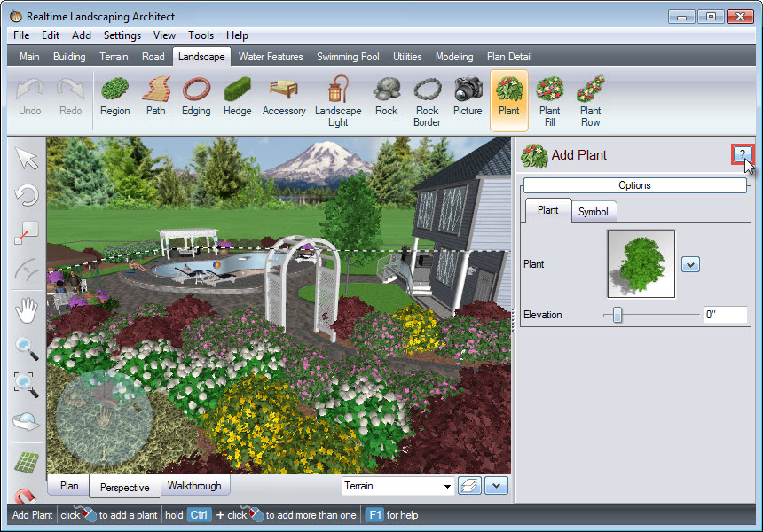Expand the chevron beside the layer buttons
The width and height of the screenshot is (763, 532).
point(496,486)
